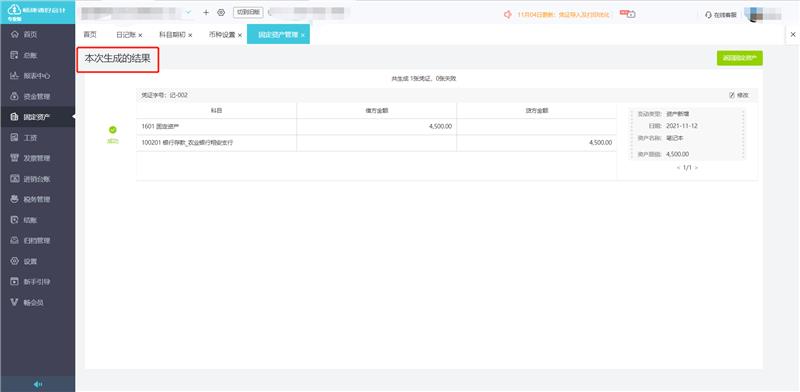The width and height of the screenshot is (800, 392).
Task: Close the 固定资产管理 tab
Action: point(303,35)
